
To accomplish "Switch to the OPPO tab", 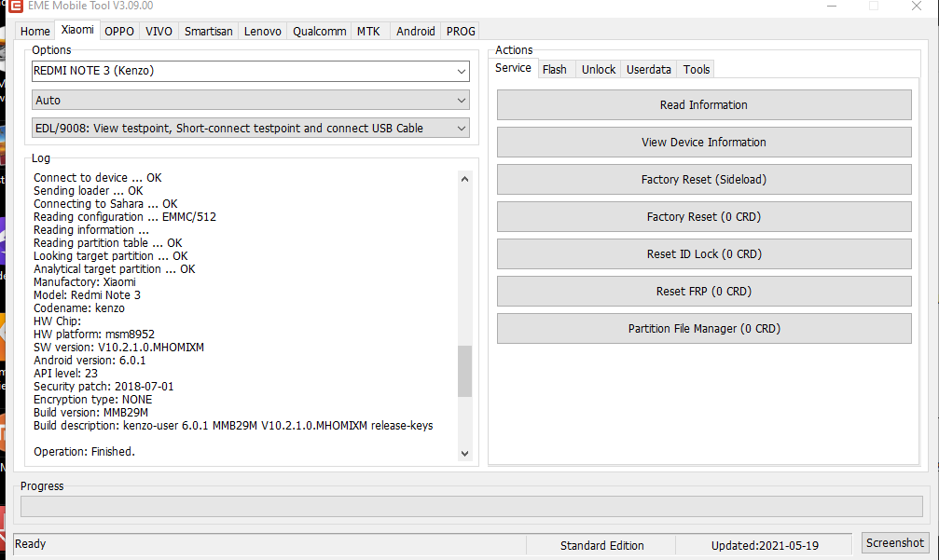I will pyautogui.click(x=119, y=31).
